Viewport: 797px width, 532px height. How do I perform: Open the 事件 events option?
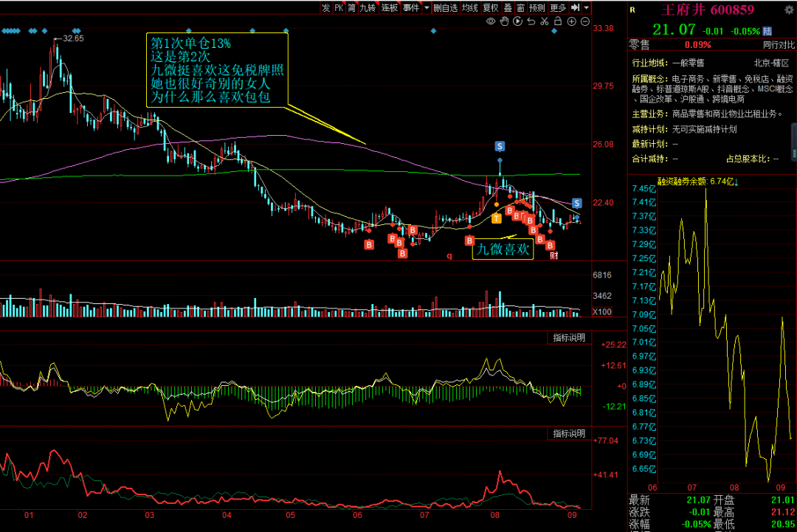[411, 7]
